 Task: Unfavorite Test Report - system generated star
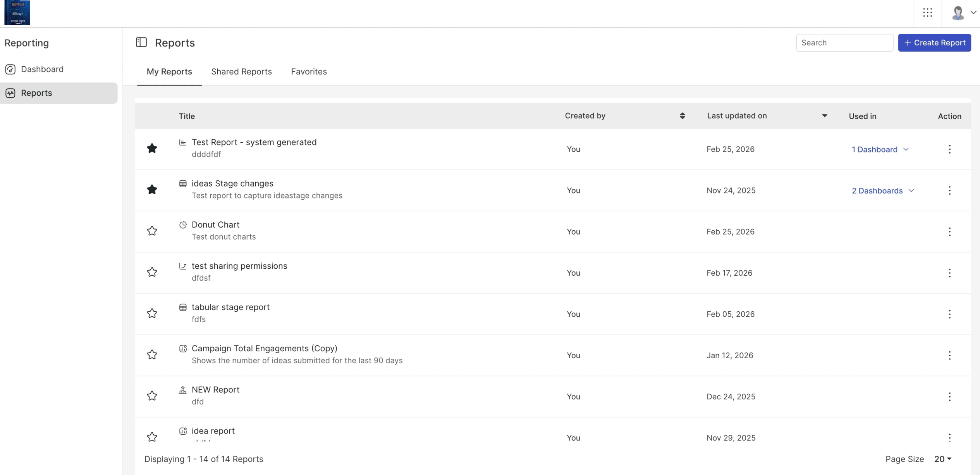click(152, 149)
